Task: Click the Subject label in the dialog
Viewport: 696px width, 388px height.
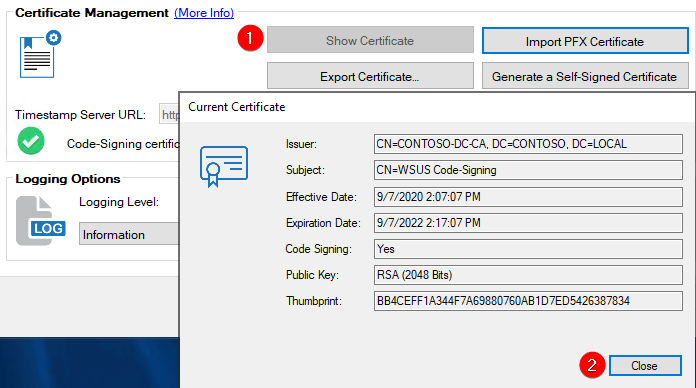Action: click(305, 170)
